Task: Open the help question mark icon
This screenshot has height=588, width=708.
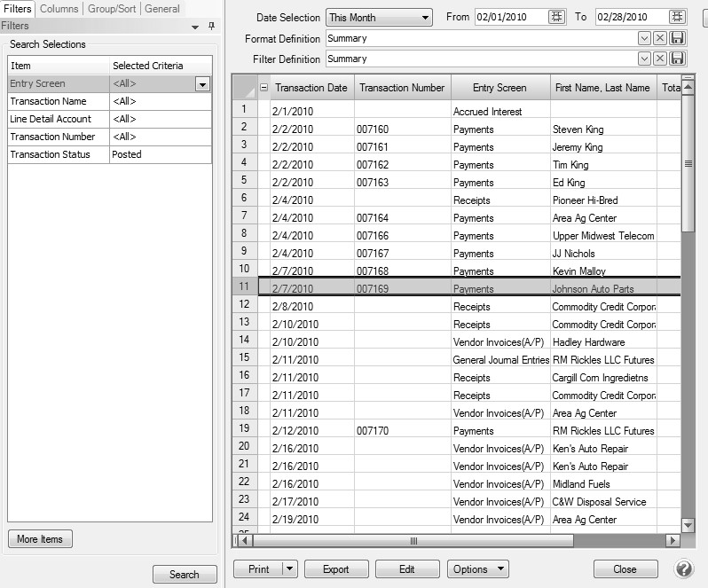Action: (683, 569)
